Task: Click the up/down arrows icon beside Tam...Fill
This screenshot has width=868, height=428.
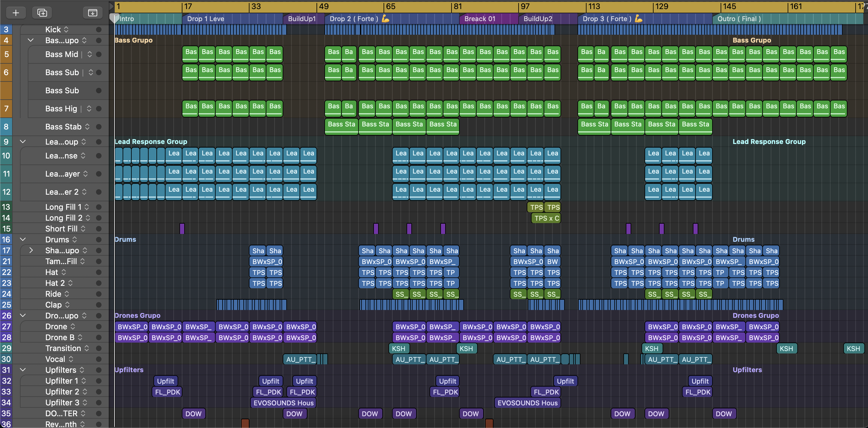Action: click(x=82, y=261)
